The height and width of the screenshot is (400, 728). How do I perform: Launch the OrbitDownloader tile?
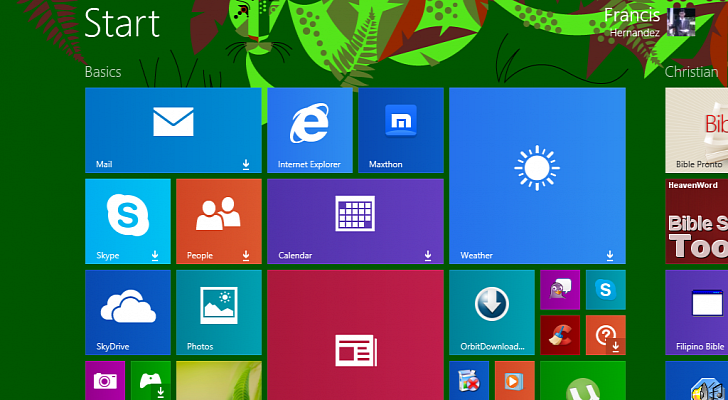(x=492, y=312)
